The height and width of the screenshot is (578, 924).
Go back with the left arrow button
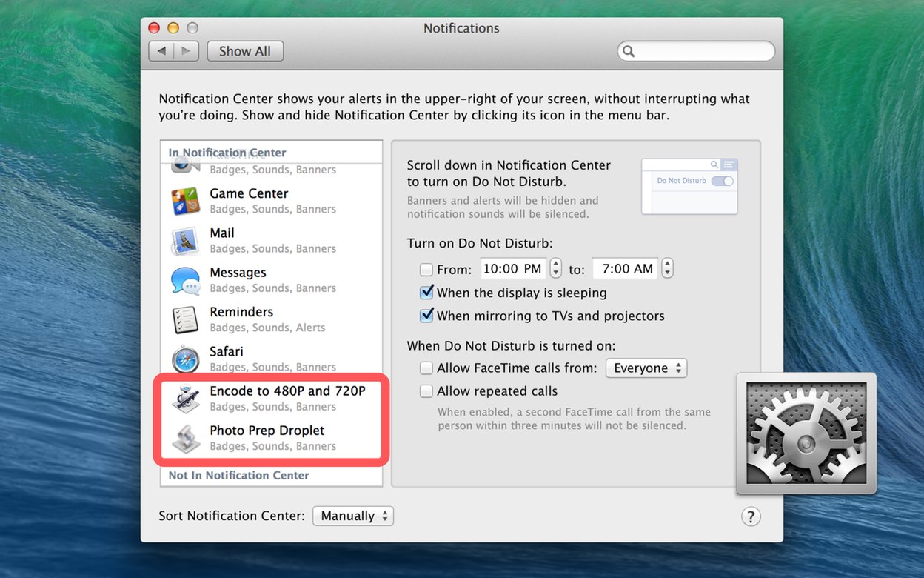point(161,51)
